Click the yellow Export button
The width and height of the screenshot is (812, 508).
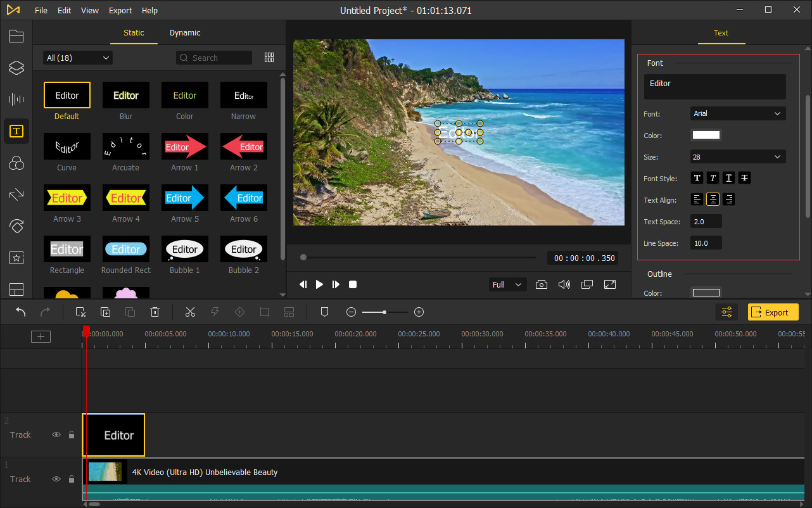[x=773, y=312]
